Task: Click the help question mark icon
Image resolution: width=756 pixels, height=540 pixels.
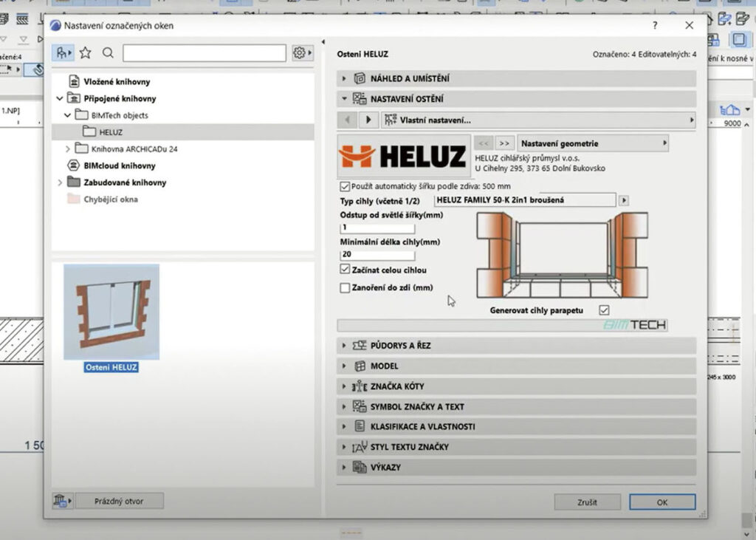Action: [x=654, y=25]
